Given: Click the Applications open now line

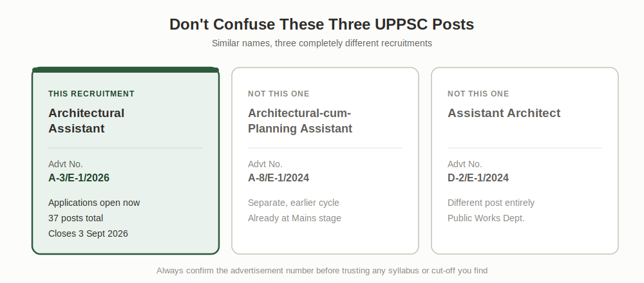Looking at the screenshot, I should [x=94, y=203].
